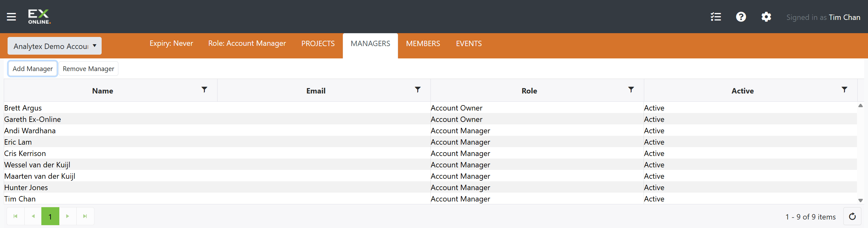Sort by the Role column header
This screenshot has width=868, height=228.
pos(529,91)
